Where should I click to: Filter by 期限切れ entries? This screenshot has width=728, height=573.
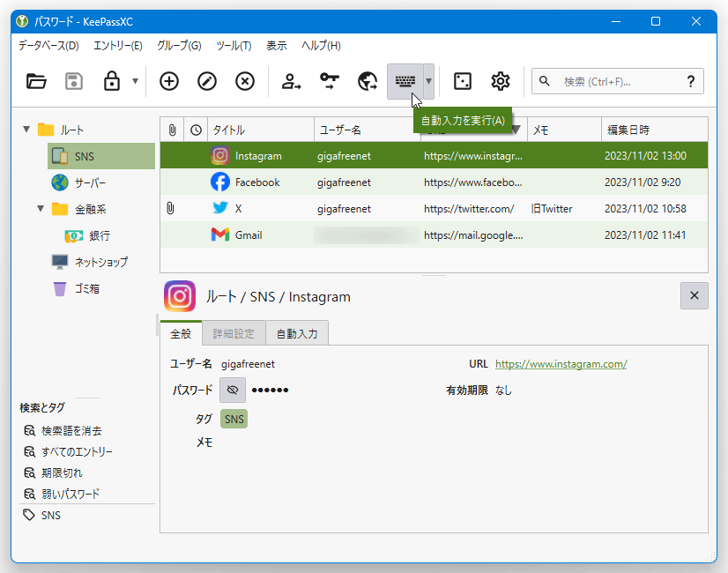pos(53,473)
